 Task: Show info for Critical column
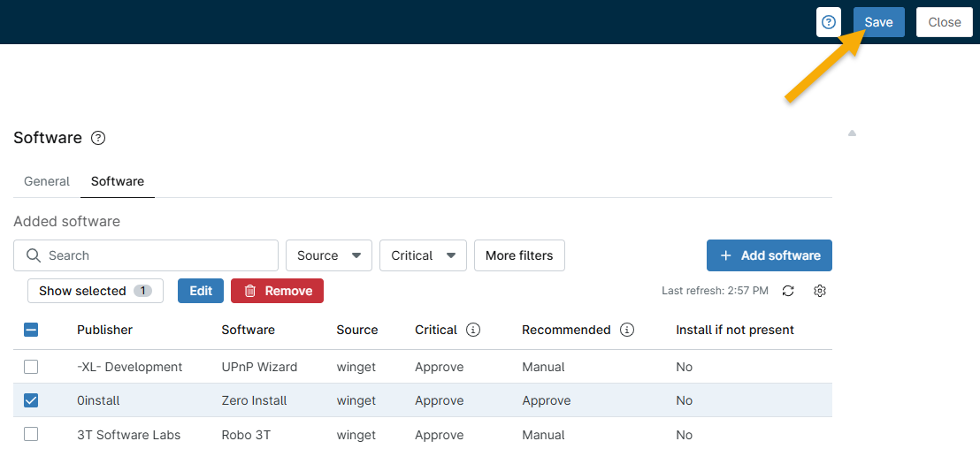(x=473, y=330)
